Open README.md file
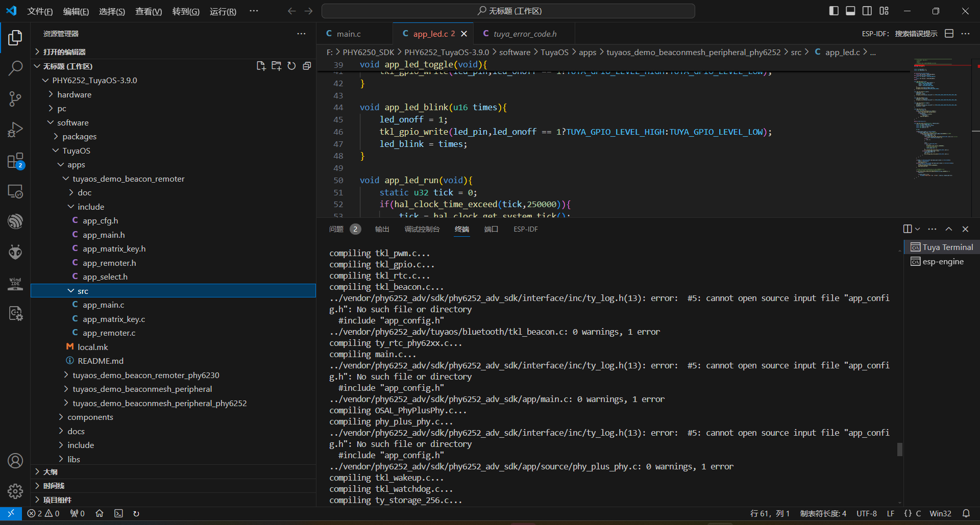The height and width of the screenshot is (525, 980). [173, 361]
